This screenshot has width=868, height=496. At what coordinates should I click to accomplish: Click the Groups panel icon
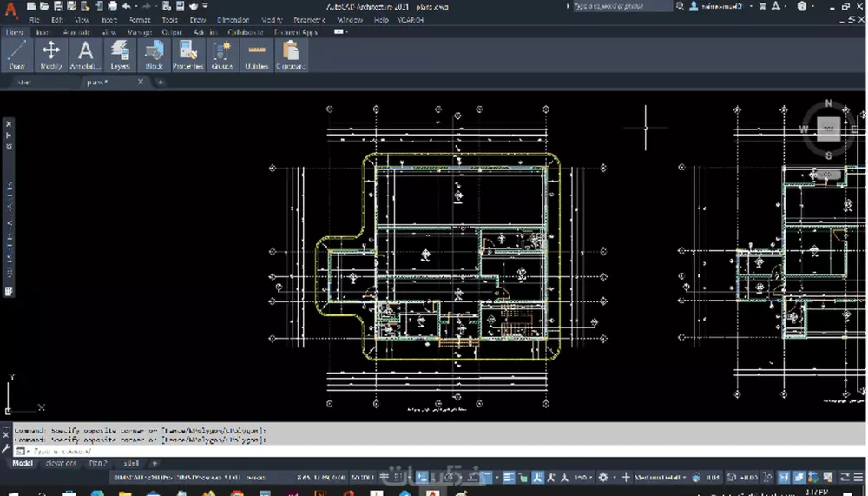[222, 54]
